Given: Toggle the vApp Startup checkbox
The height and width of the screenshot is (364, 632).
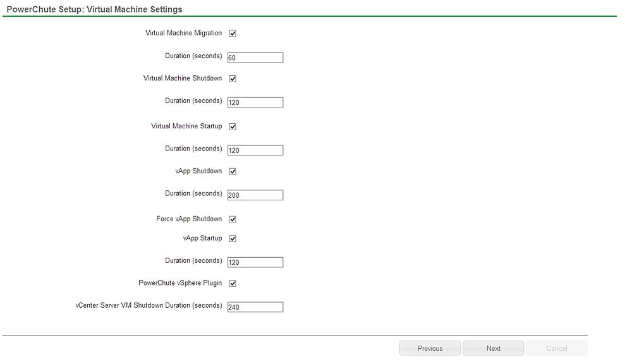Looking at the screenshot, I should pos(233,239).
